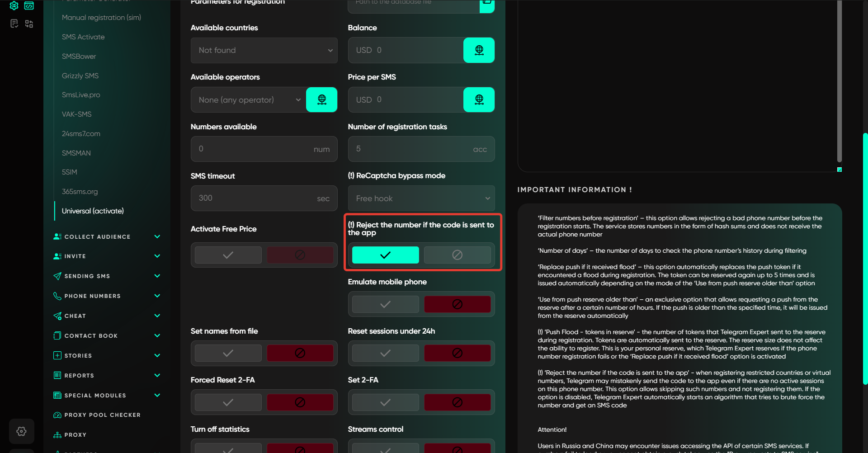The image size is (868, 453).
Task: Open the settings gear at bottom left
Action: coord(21,431)
